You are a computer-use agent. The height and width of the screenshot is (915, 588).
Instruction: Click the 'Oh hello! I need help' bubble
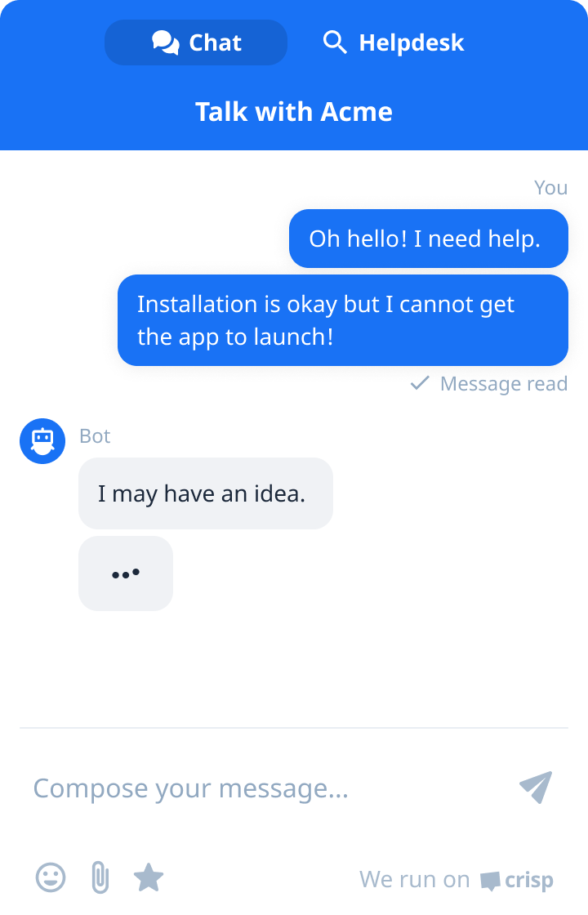click(428, 238)
